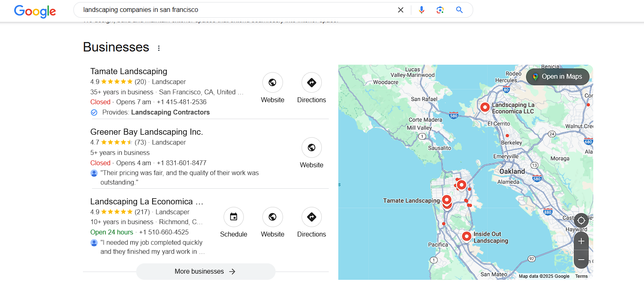Select the Landscaping La Economica LLC map pin
The height and width of the screenshot is (293, 644).
(485, 108)
